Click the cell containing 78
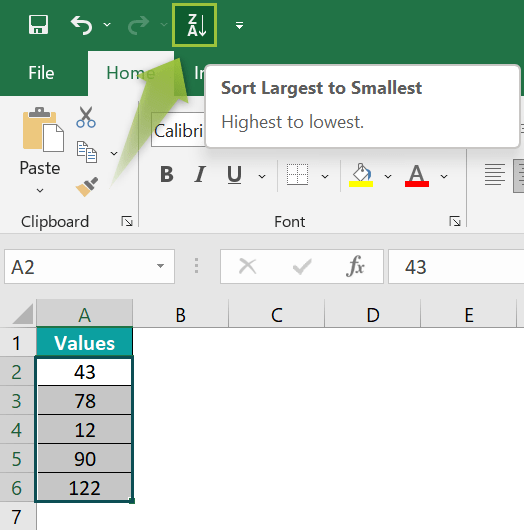This screenshot has height=530, width=524. [85, 401]
